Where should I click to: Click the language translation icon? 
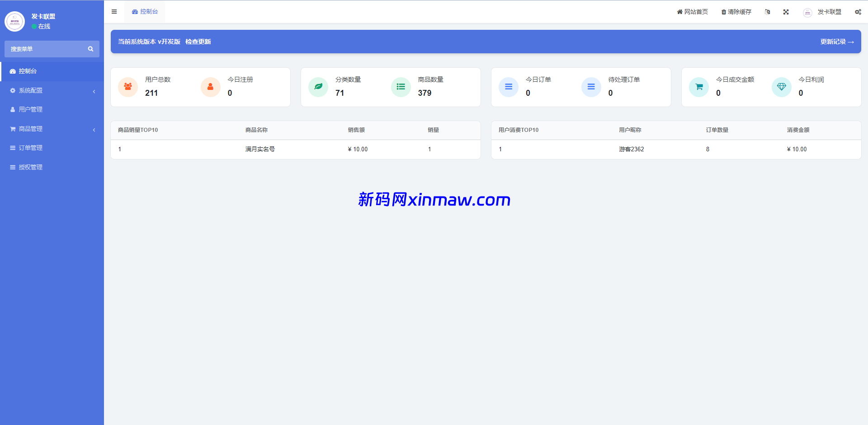767,12
